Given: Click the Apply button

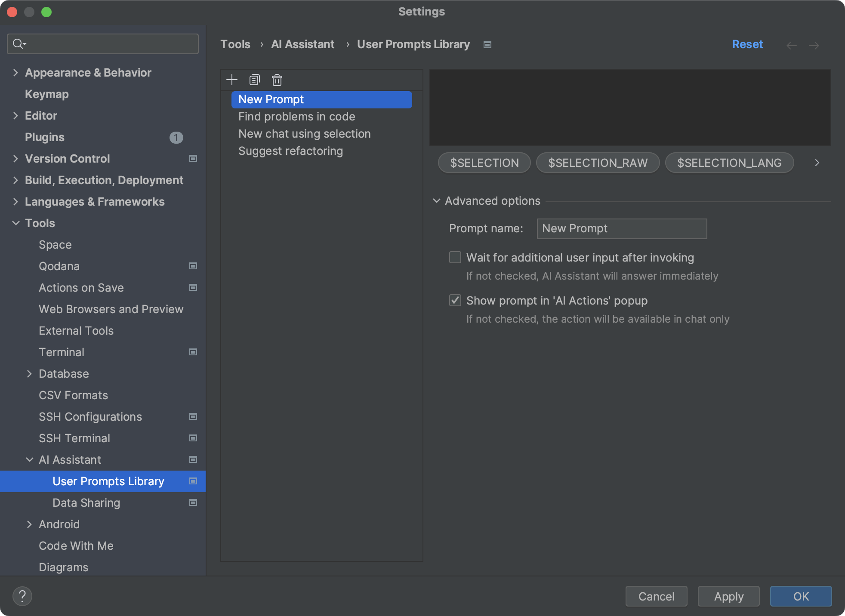Looking at the screenshot, I should [728, 596].
